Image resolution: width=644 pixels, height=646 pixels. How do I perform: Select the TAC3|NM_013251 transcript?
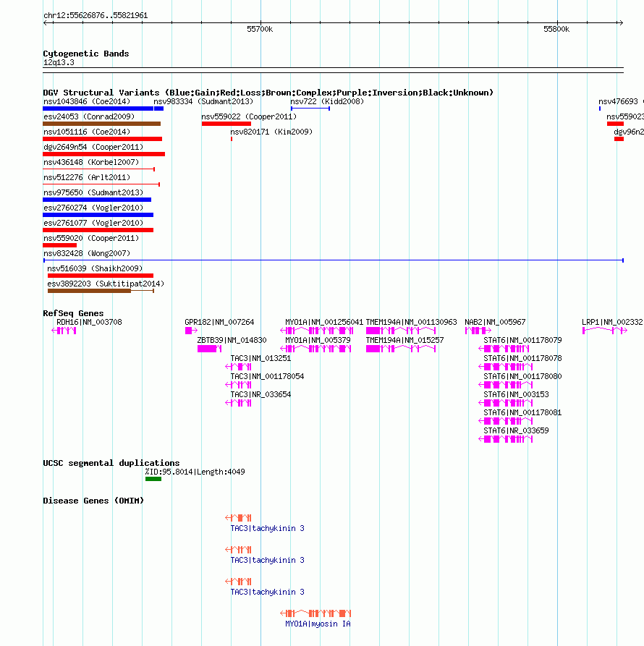pos(238,367)
